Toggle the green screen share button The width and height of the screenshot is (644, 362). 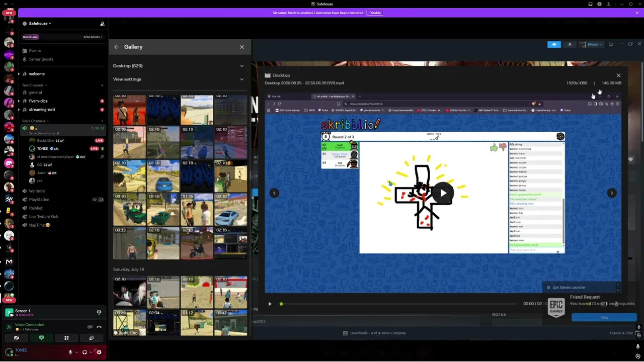pyautogui.click(x=42, y=338)
